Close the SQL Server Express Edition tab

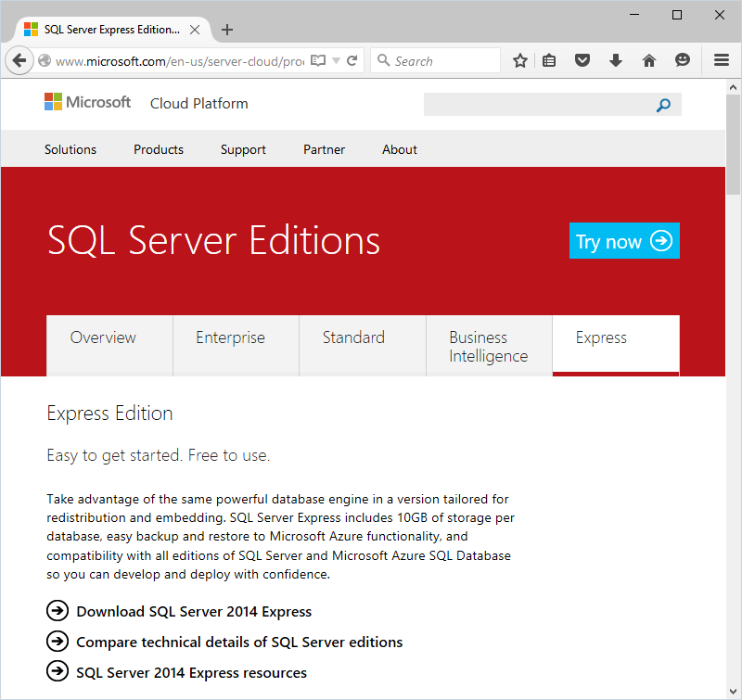click(x=195, y=30)
